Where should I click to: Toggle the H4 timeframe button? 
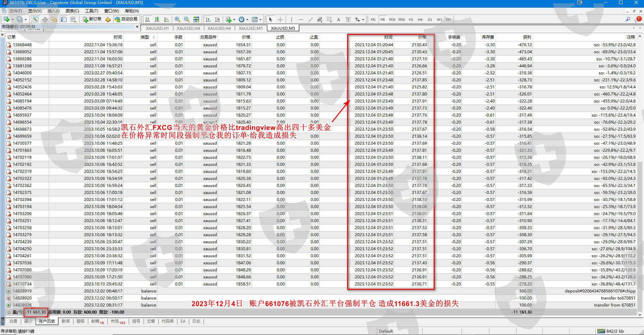[x=420, y=19]
